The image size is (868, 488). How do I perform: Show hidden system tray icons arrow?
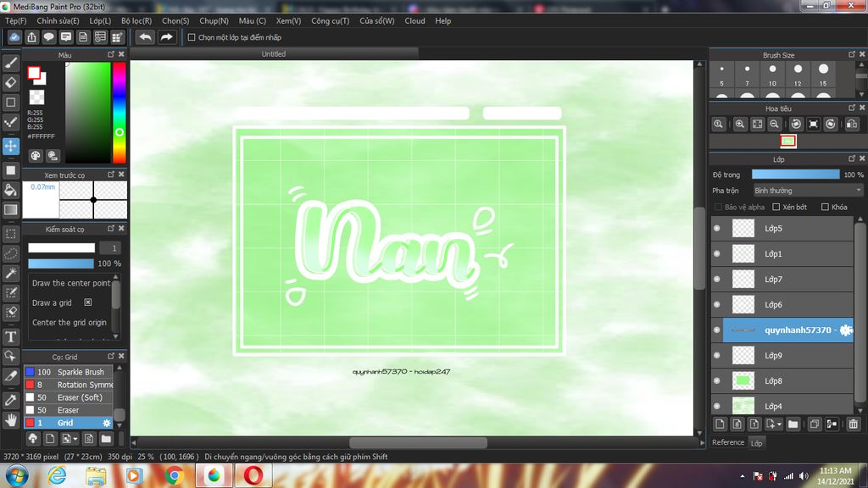(x=742, y=476)
